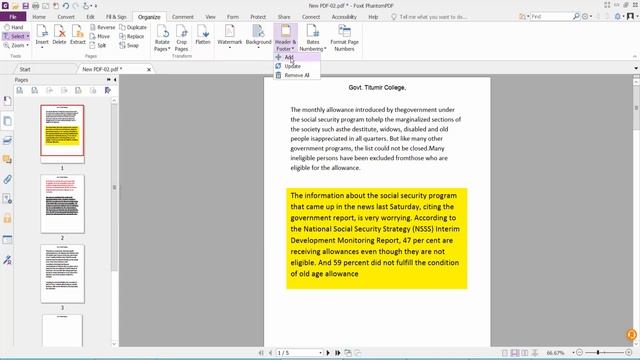Screen dimensions: 640x360
Task: Open the Security lock panel icon
Action: pyautogui.click(x=7, y=218)
